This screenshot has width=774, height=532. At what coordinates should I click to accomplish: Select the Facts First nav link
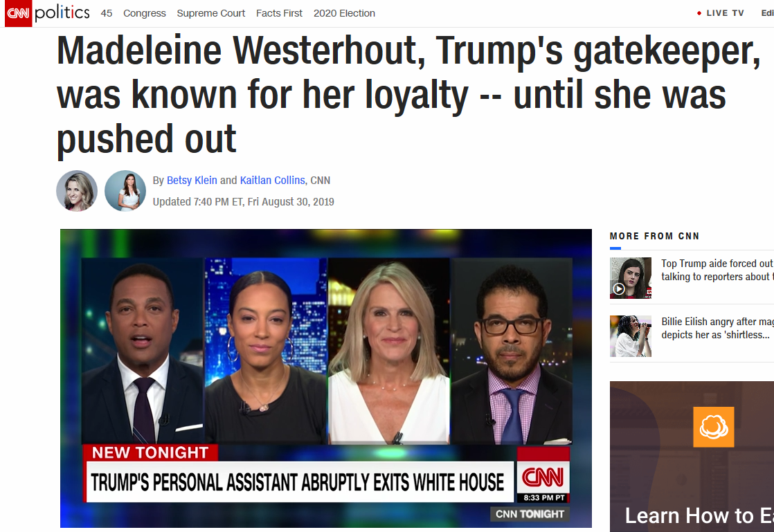pyautogui.click(x=279, y=13)
